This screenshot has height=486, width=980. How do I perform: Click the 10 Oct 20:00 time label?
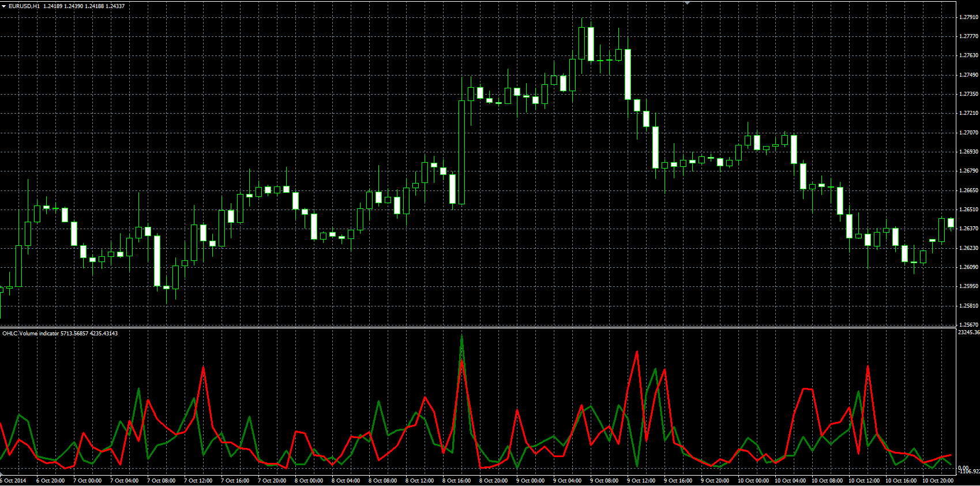(x=938, y=481)
